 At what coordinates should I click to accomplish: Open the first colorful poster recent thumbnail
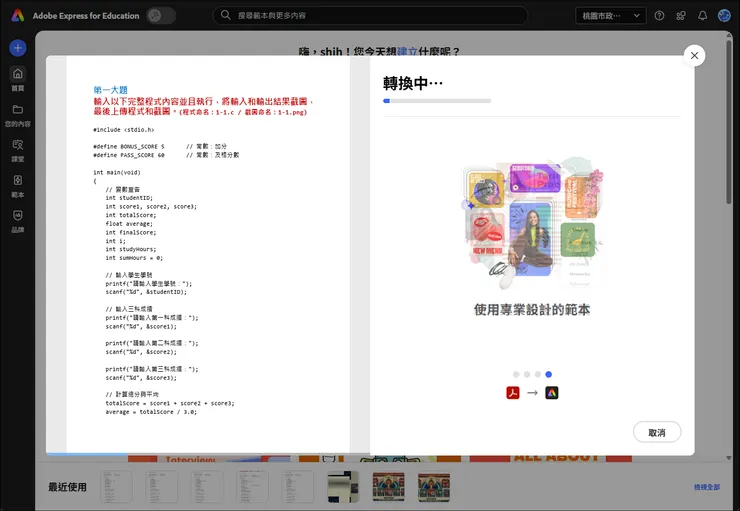(388, 487)
